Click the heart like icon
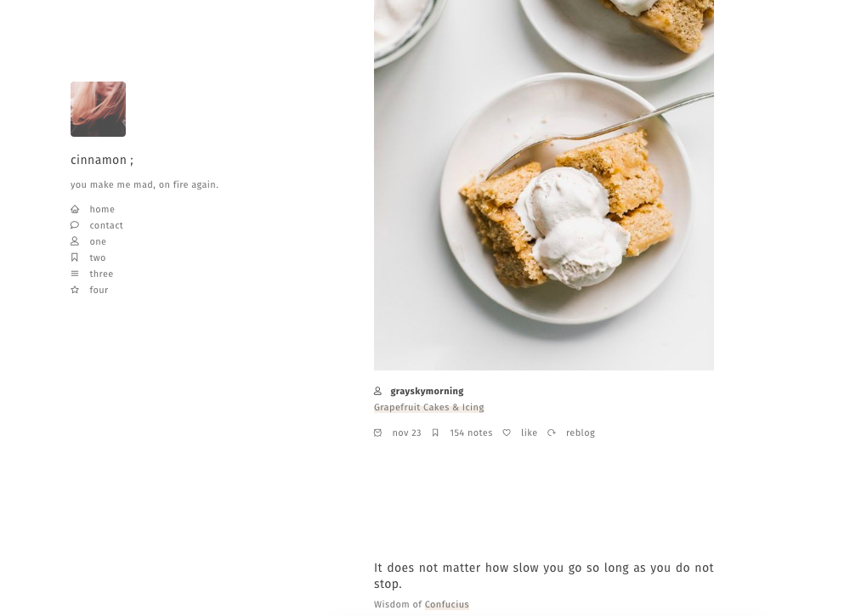This screenshot has height=616, width=850. click(507, 432)
